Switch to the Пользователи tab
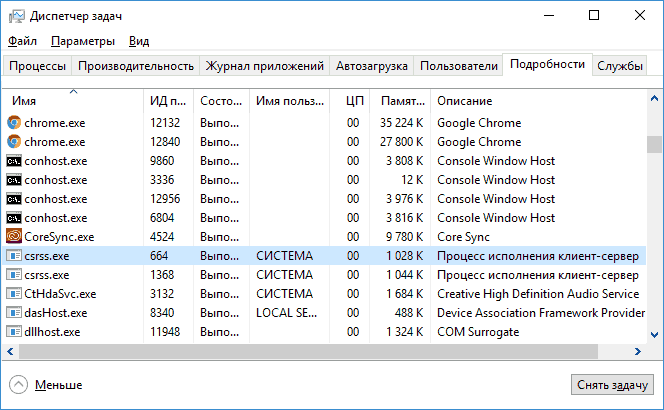 [x=459, y=66]
